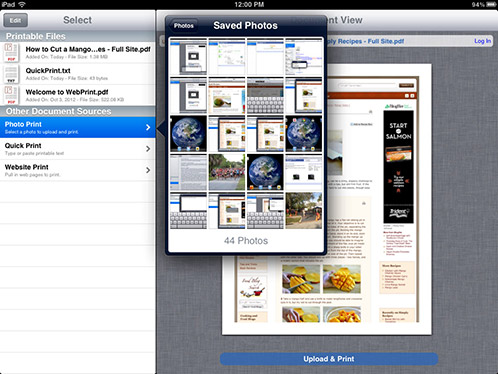Select mango recipe thumbnail in second row
The image size is (498, 374).
pos(227,95)
